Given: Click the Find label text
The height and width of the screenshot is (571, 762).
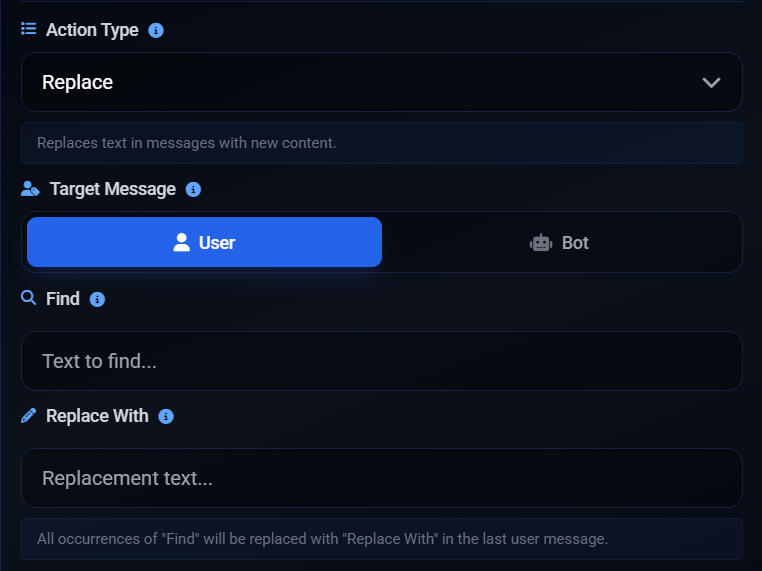Looking at the screenshot, I should point(63,299).
